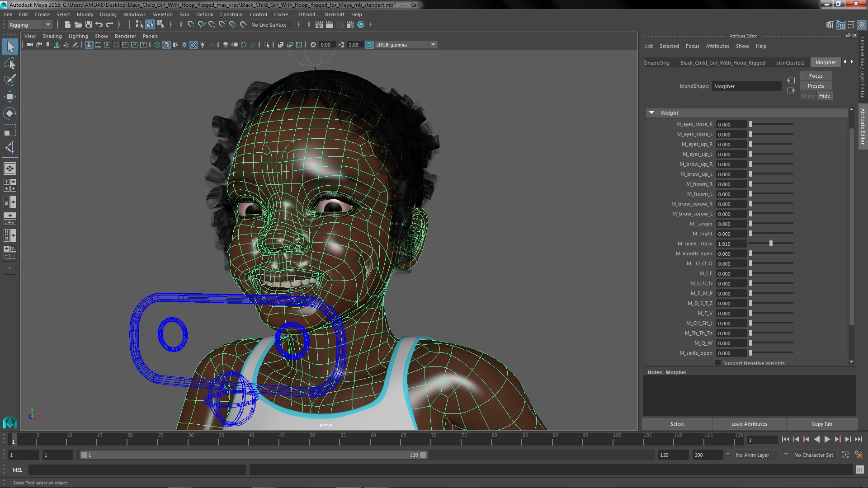Toggle Textured display checker button
Screen dimensions: 868x488
coord(193,45)
